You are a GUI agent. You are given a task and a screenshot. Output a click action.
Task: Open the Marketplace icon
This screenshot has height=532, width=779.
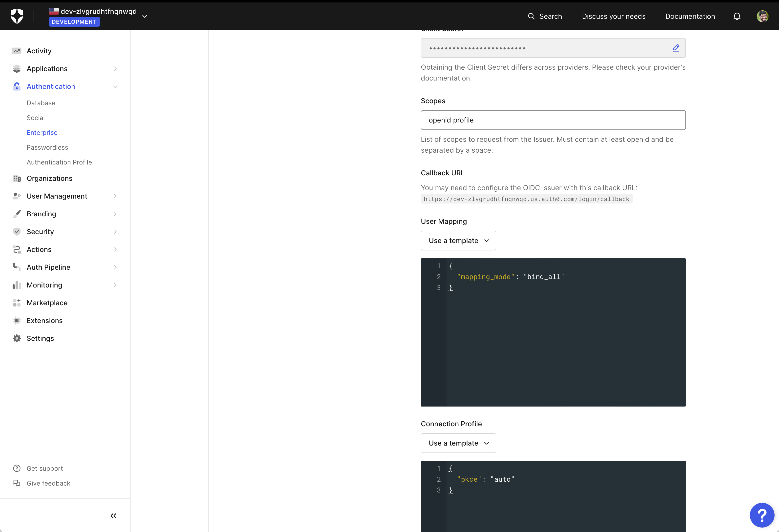[x=17, y=303]
